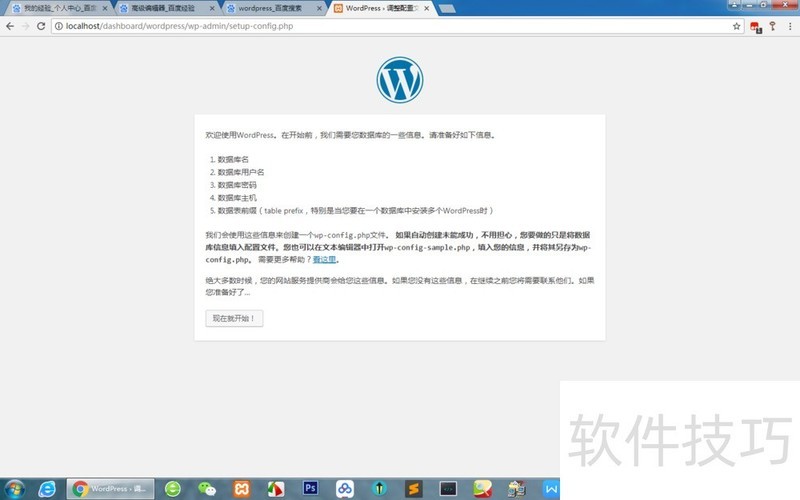Screen dimensions: 800x500
Task: Click the 数据库名 list item
Action: [x=233, y=160]
